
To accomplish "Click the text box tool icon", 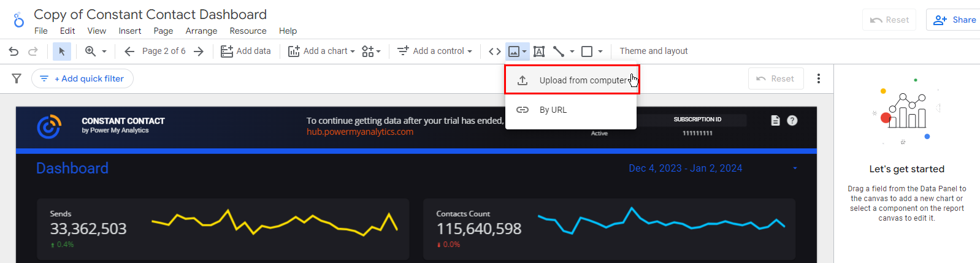I will point(539,51).
